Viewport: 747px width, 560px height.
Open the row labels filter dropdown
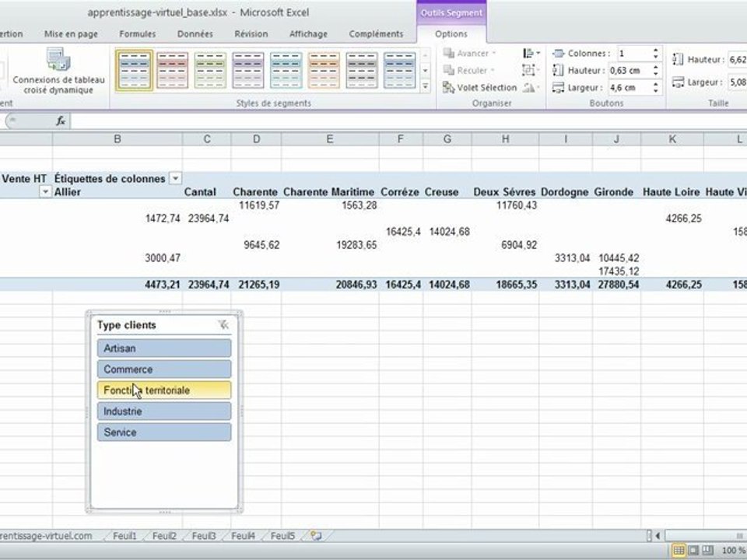click(x=45, y=192)
